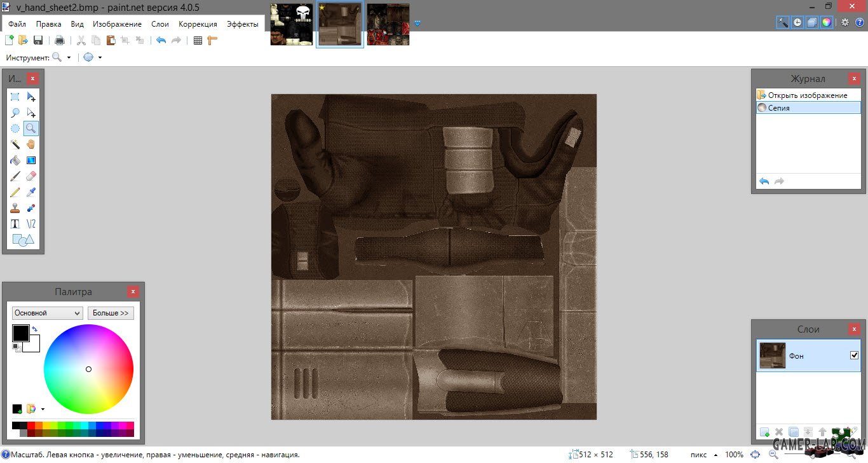This screenshot has width=868, height=463.
Task: Close the Слои panel
Action: pos(855,329)
